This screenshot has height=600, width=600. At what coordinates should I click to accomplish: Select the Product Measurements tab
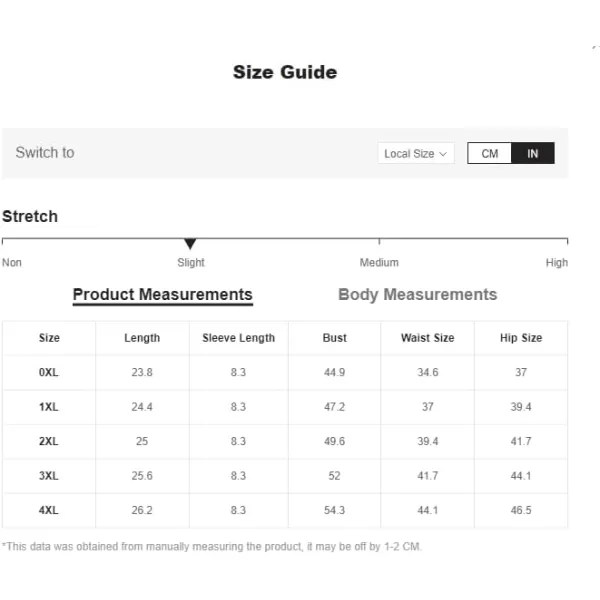(x=163, y=295)
